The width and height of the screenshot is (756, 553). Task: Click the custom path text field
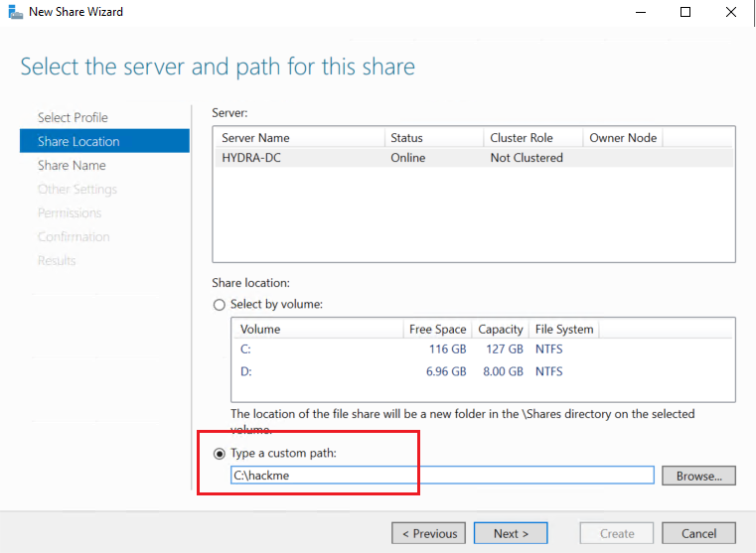click(x=442, y=476)
